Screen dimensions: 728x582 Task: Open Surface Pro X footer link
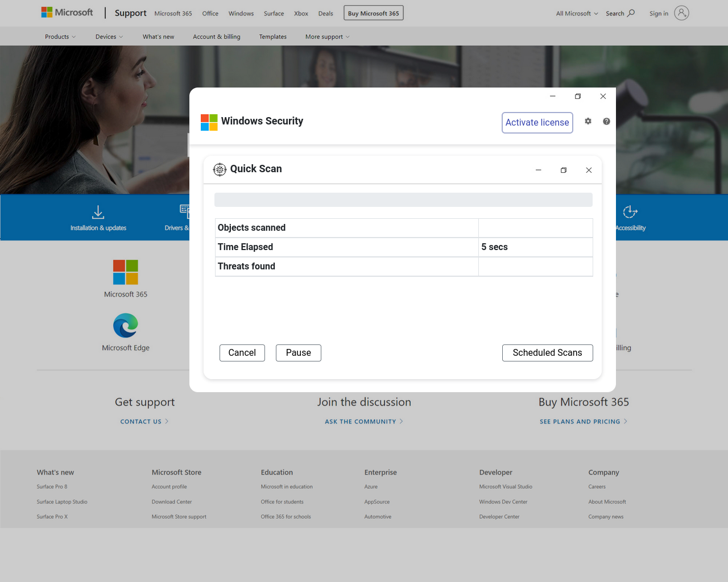coord(52,517)
